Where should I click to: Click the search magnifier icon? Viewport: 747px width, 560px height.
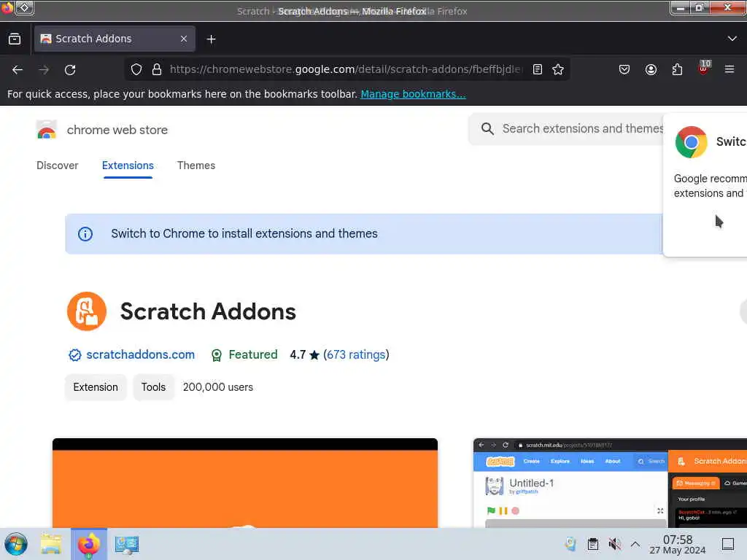click(x=487, y=128)
